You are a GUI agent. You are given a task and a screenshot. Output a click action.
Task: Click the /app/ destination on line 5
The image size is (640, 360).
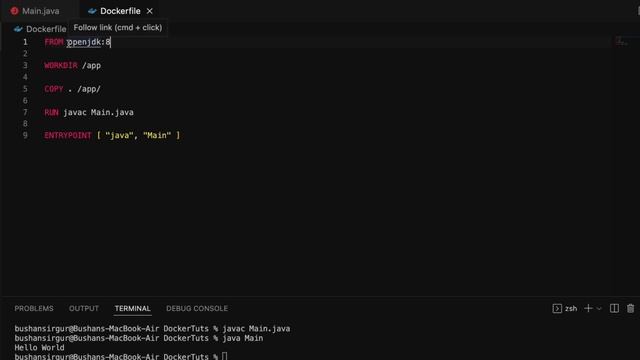[89, 89]
